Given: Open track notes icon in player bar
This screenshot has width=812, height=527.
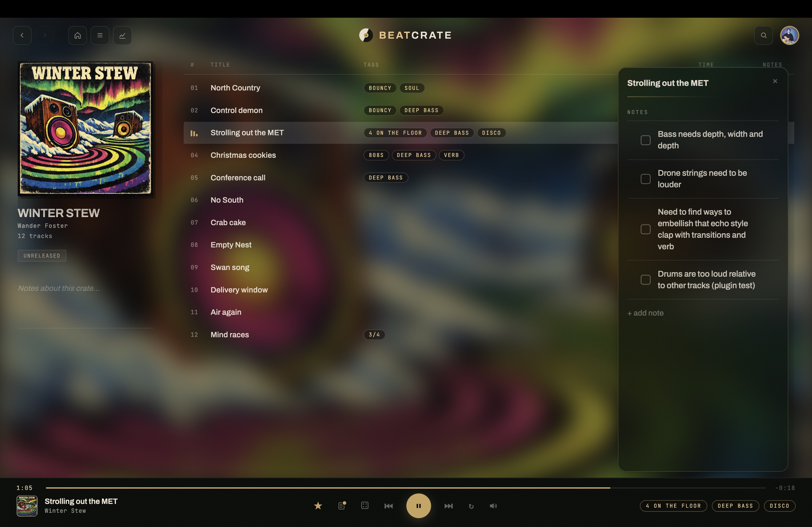Looking at the screenshot, I should pyautogui.click(x=342, y=506).
